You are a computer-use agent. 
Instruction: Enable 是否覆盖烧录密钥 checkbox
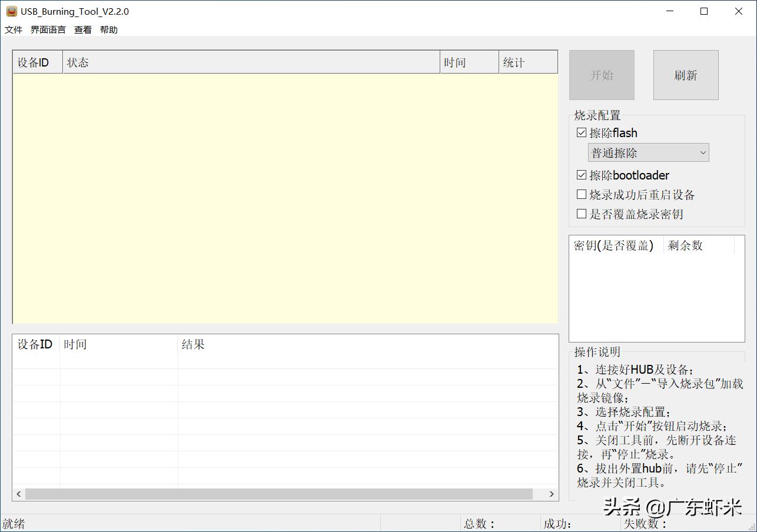click(x=582, y=214)
